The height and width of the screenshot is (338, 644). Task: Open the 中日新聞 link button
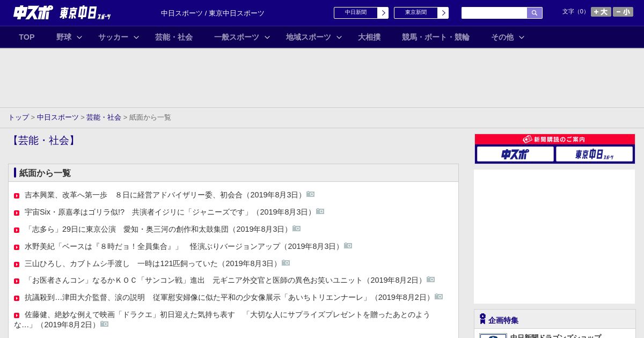coord(355,13)
